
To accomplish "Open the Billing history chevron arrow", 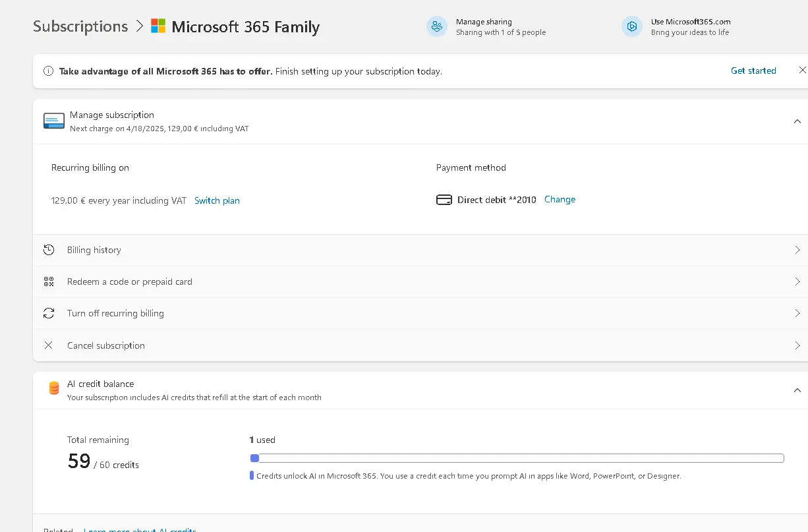I will click(797, 250).
